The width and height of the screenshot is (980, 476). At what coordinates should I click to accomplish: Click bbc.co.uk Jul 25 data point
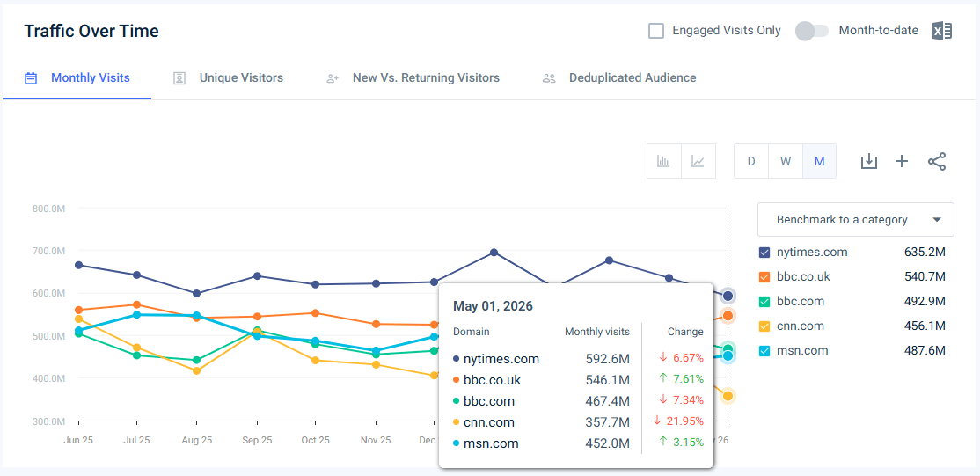[x=137, y=304]
